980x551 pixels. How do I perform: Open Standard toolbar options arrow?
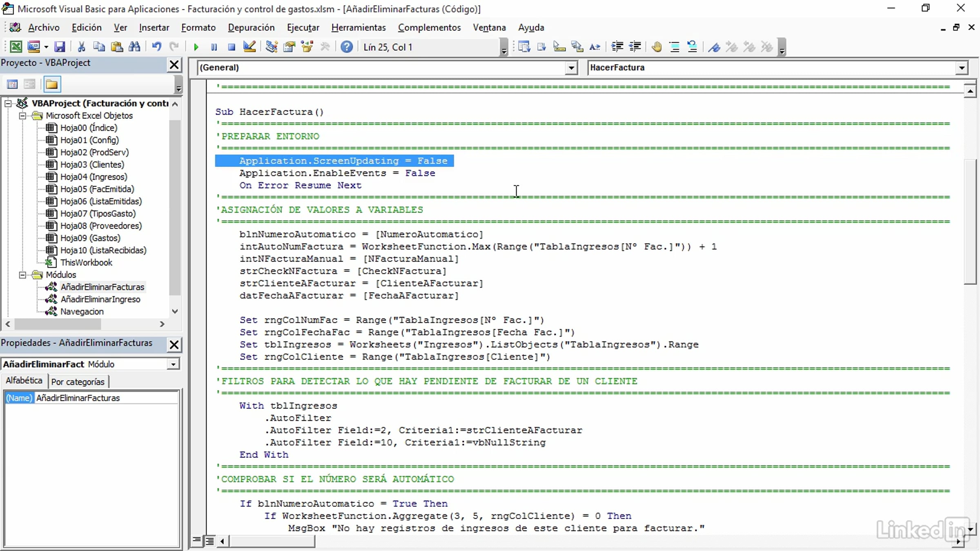tap(504, 47)
